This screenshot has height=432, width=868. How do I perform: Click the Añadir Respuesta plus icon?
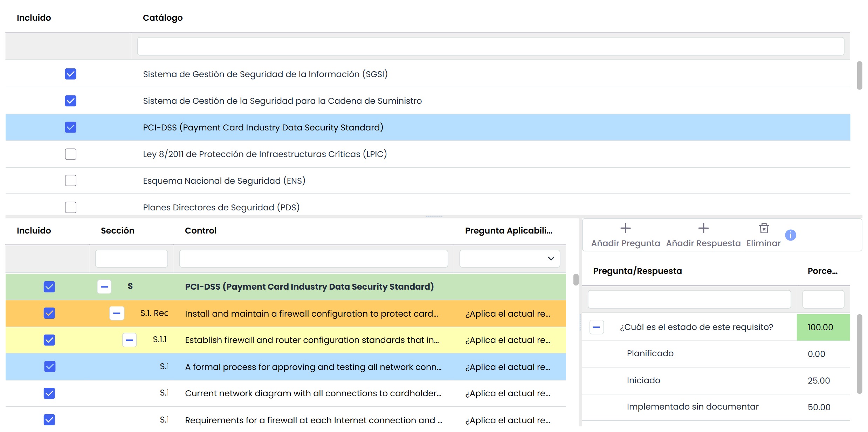click(x=703, y=228)
